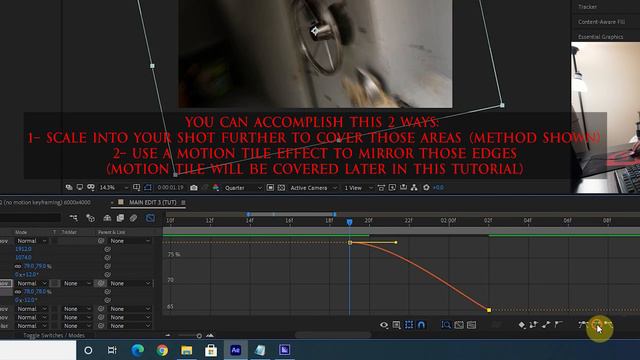Open the graph editor Choose Properties eye icon
Viewport: 640px width, 360px height.
click(x=384, y=325)
